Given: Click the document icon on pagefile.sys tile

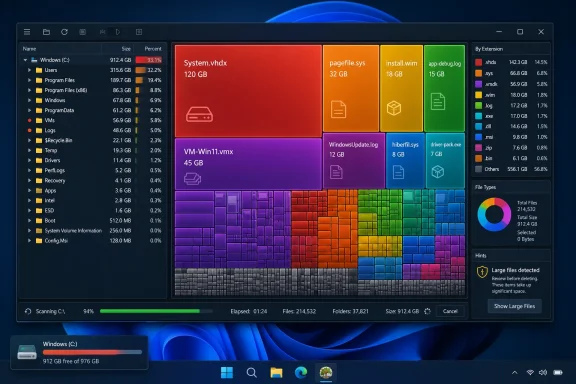Looking at the screenshot, I should pos(338,109).
